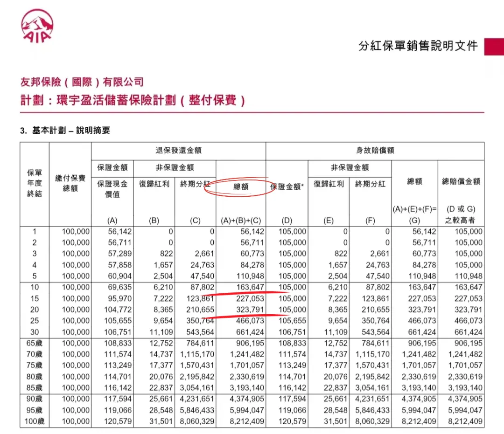Click surrender total 323,791 in column (A)+(B)+(C)
Screen dimensions: 504x434
tap(250, 310)
